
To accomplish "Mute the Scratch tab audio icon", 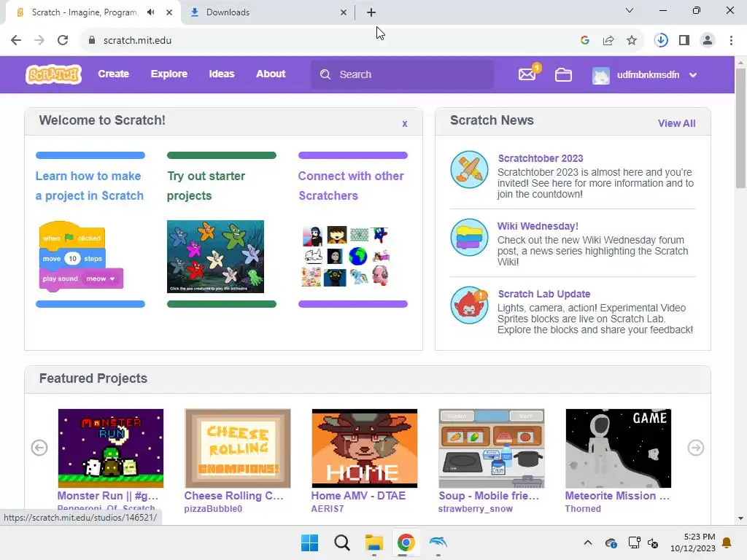I will pos(151,12).
